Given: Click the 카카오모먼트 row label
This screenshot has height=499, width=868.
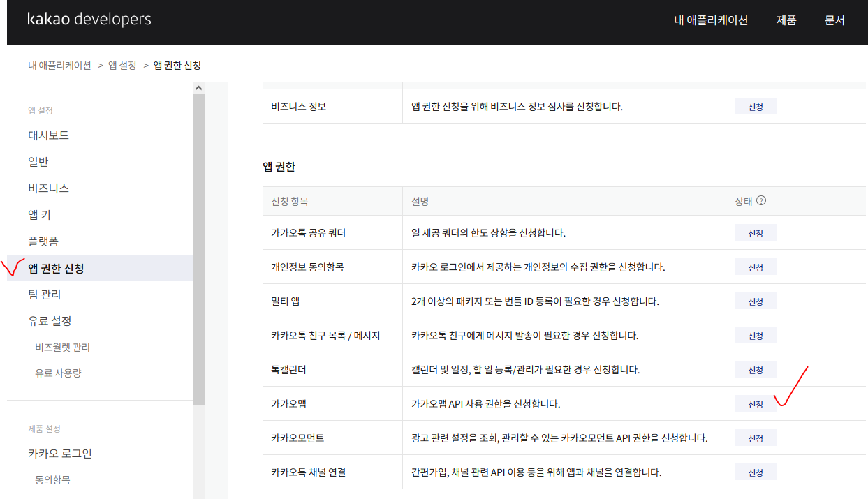Looking at the screenshot, I should (297, 438).
